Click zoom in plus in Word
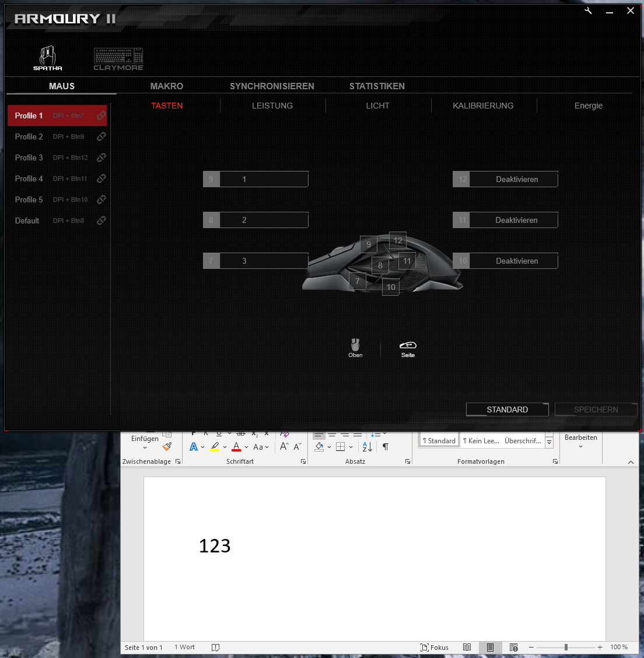Image resolution: width=644 pixels, height=658 pixels. point(600,647)
